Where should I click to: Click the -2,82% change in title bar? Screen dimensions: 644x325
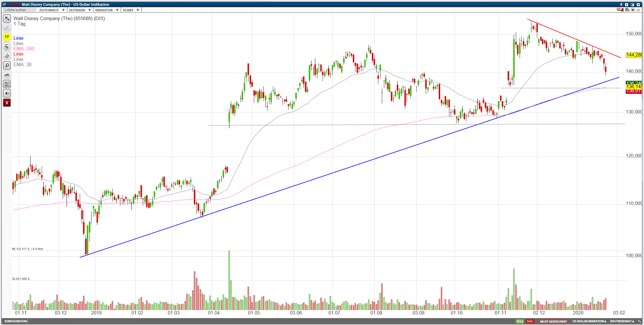click(14, 5)
